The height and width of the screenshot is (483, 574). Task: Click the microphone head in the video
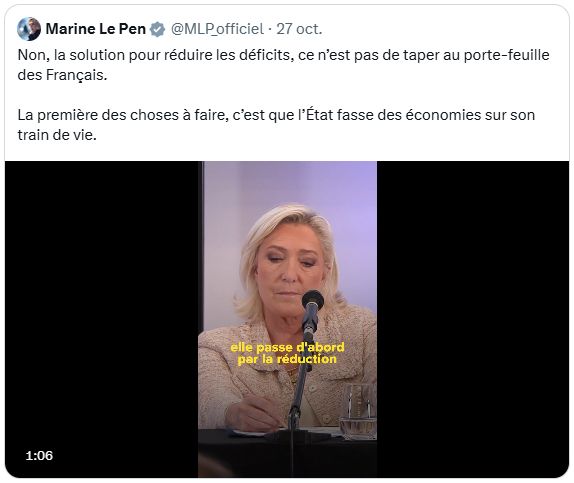pyautogui.click(x=313, y=300)
